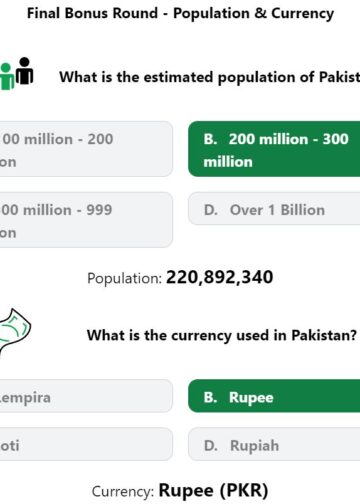Click the green person figure icon
Screen dimensions: 360x504
pyautogui.click(x=7, y=77)
